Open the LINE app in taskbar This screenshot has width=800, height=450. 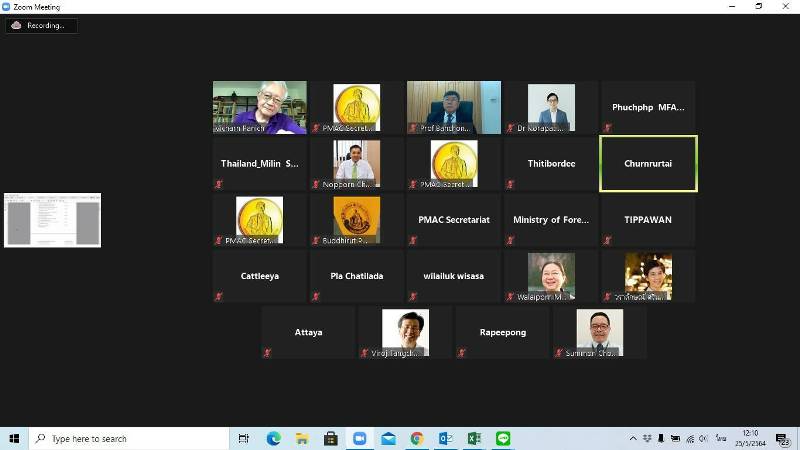point(503,438)
